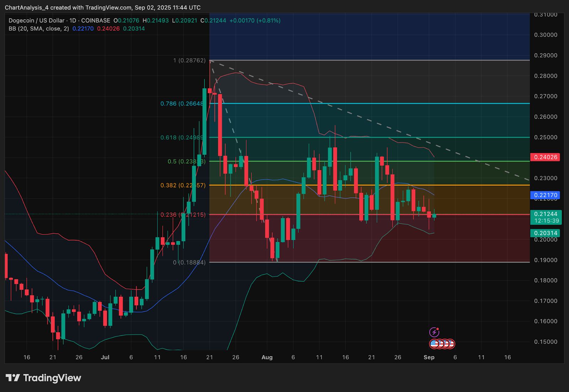Click the 0.30000 mark on the price scale

pyautogui.click(x=546, y=35)
